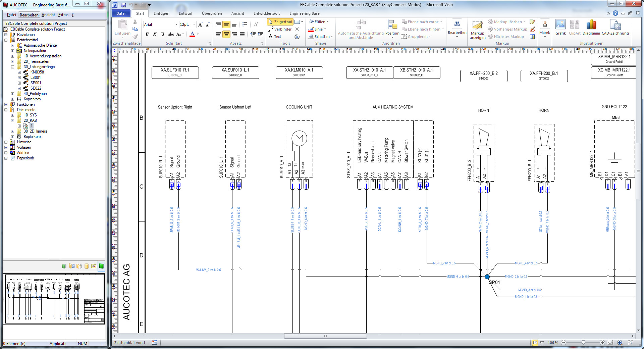Click the Position button in Anordnen group

392,29
